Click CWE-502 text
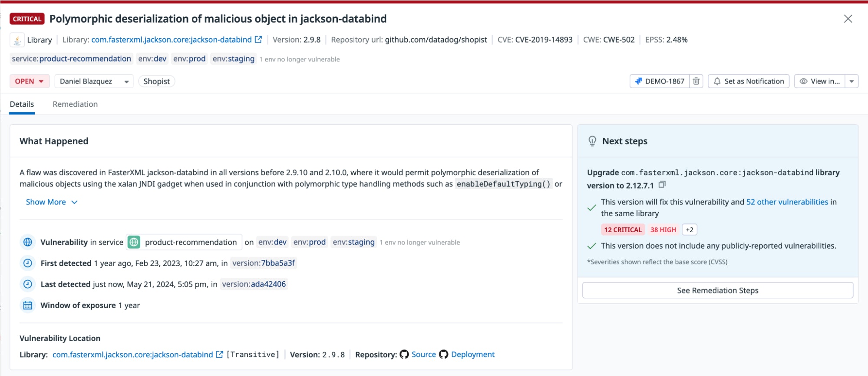The width and height of the screenshot is (868, 376). (619, 40)
